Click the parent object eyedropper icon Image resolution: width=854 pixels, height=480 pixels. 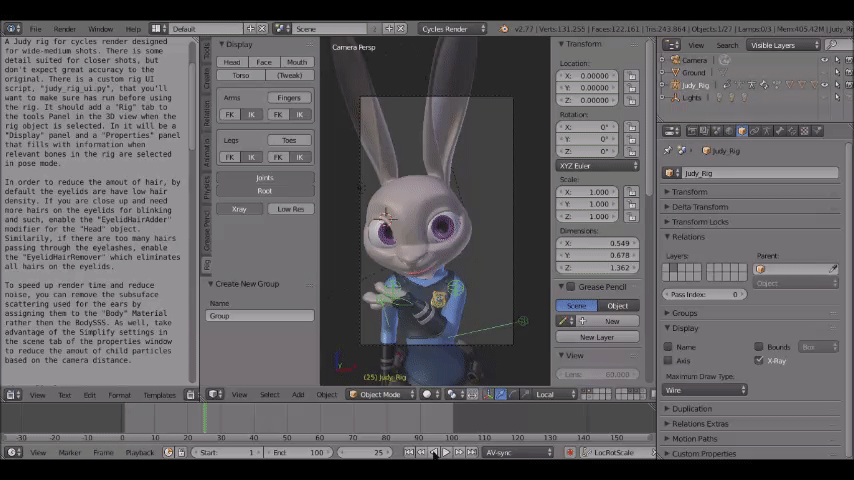click(833, 269)
